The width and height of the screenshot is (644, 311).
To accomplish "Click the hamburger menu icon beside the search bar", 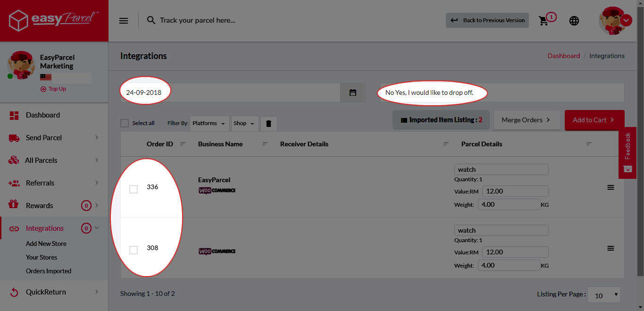I will [124, 20].
